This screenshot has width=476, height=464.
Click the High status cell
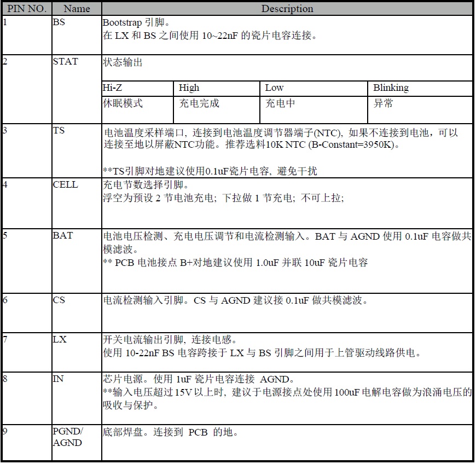point(189,88)
